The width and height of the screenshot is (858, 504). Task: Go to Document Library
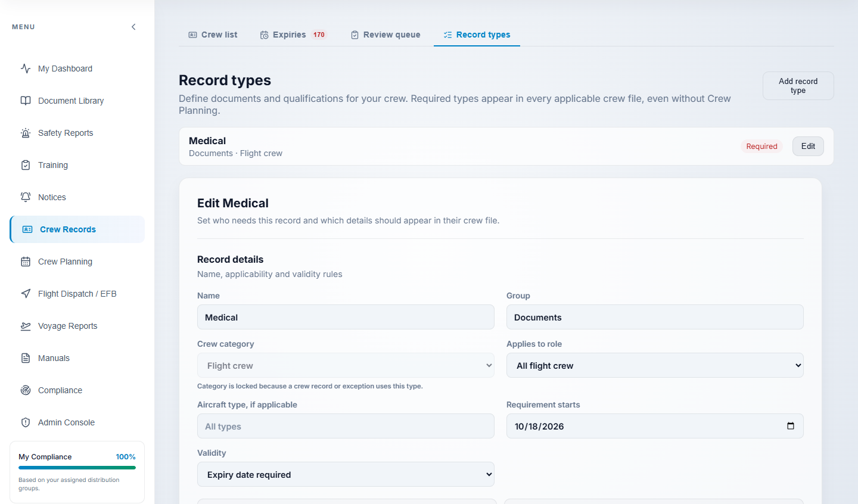77,101
